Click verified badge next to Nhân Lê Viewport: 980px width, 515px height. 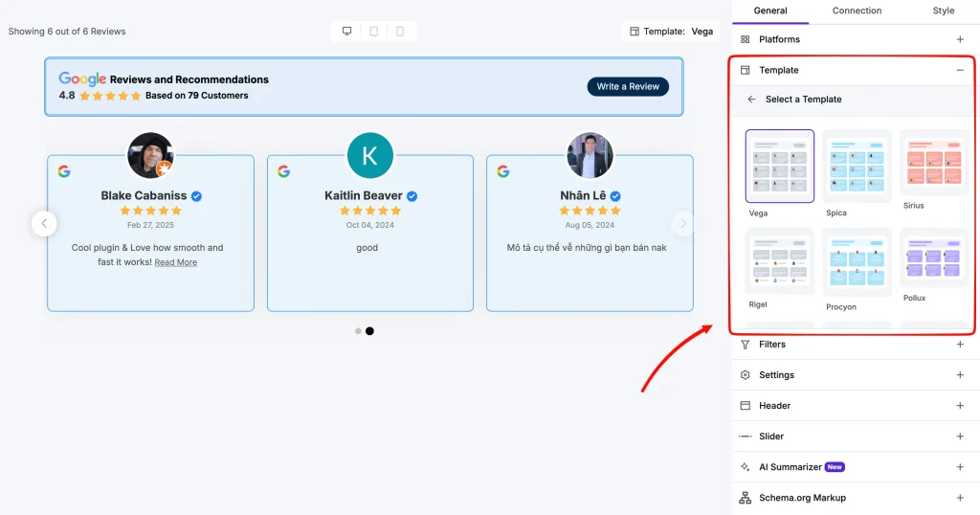click(615, 196)
